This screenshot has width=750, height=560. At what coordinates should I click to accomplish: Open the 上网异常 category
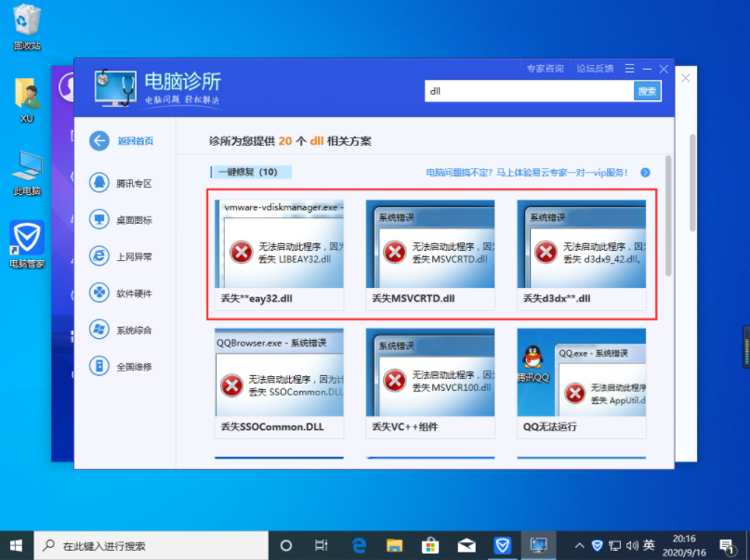point(122,255)
